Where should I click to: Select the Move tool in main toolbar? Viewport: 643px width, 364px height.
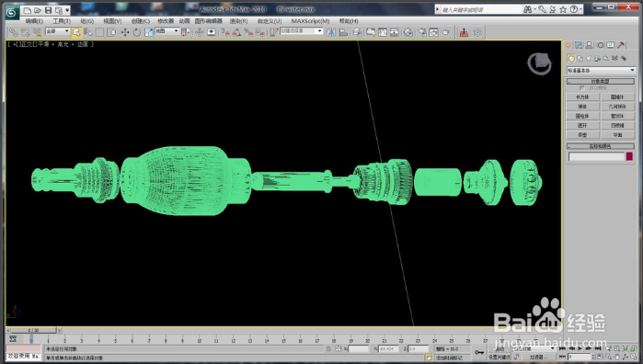point(125,32)
